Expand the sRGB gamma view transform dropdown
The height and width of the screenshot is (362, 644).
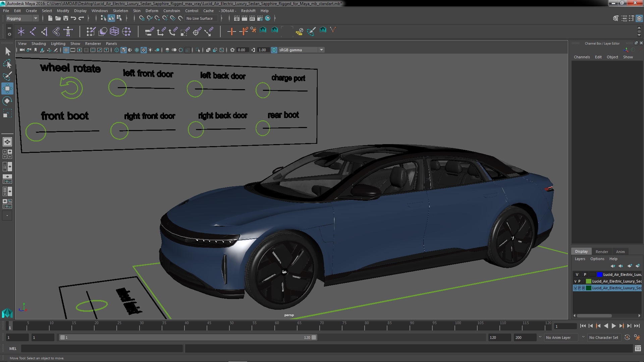click(321, 50)
